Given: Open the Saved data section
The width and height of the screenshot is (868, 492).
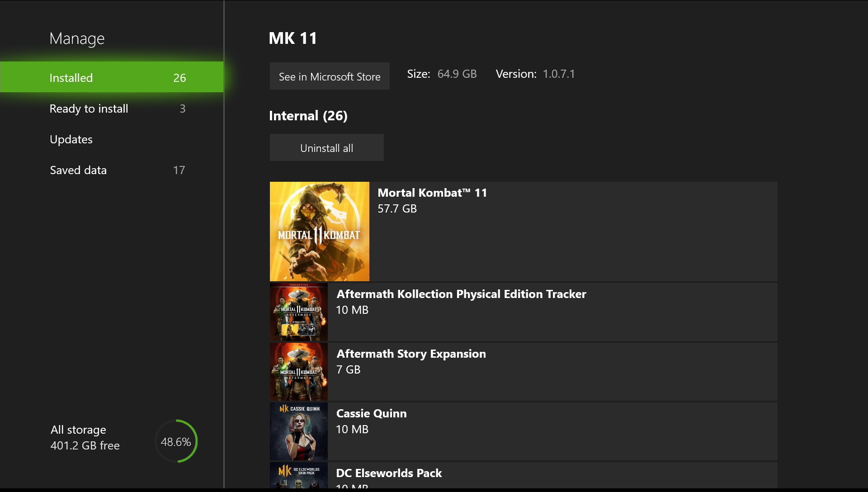Looking at the screenshot, I should coord(112,170).
